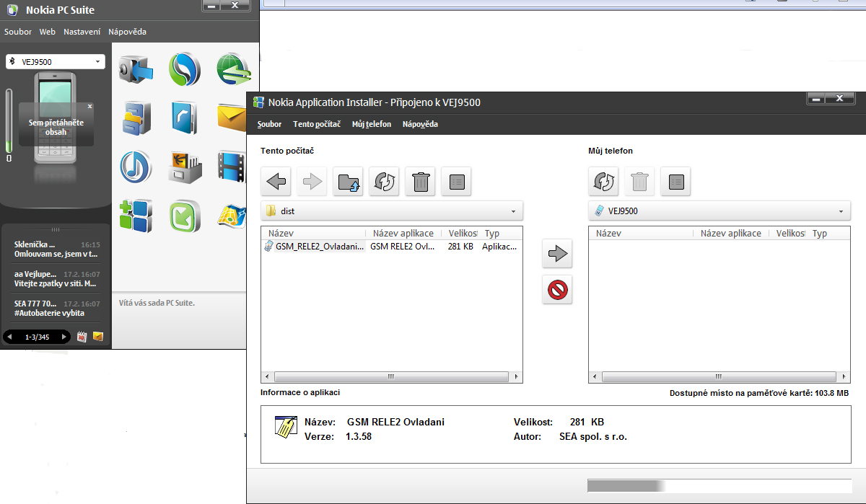Viewport: 866px width, 504px height.
Task: Click the trash icon under Můj telefon
Action: (x=639, y=182)
